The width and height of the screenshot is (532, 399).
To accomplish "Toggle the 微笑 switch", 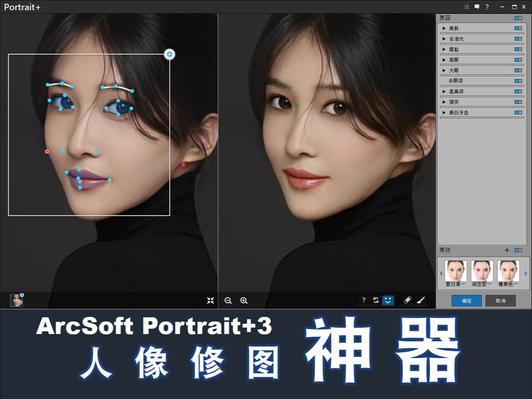I will click(518, 102).
